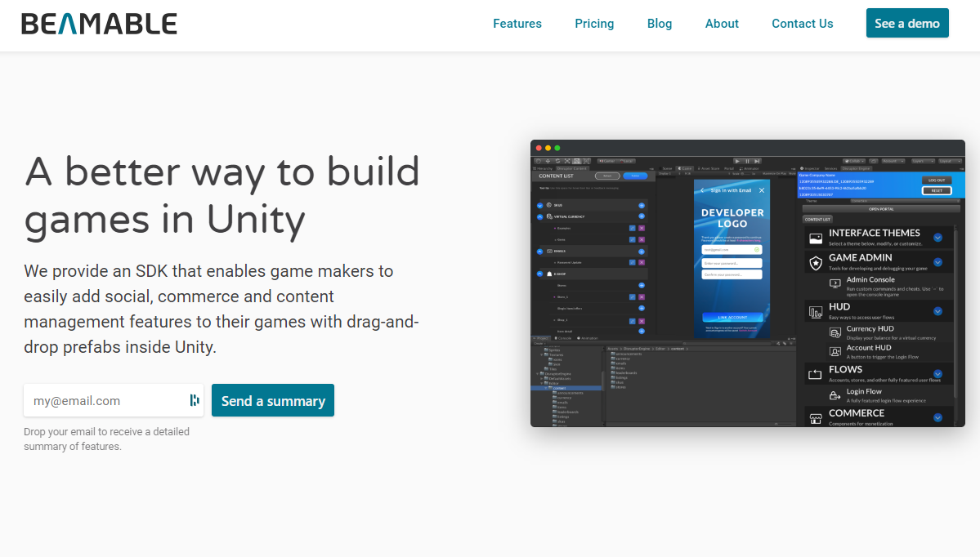
Task: Click the RESET button
Action: 936,190
